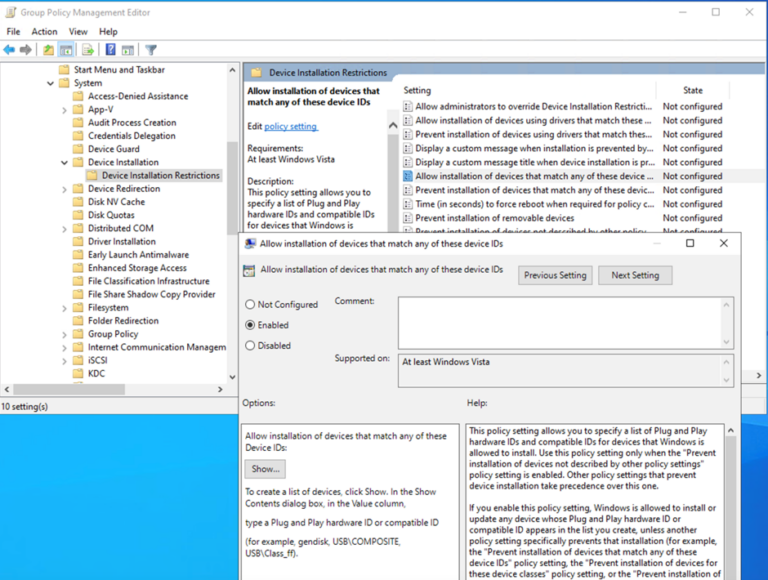Screen dimensions: 768x580
Task: Open the Edit policy setting link
Action: (290, 127)
